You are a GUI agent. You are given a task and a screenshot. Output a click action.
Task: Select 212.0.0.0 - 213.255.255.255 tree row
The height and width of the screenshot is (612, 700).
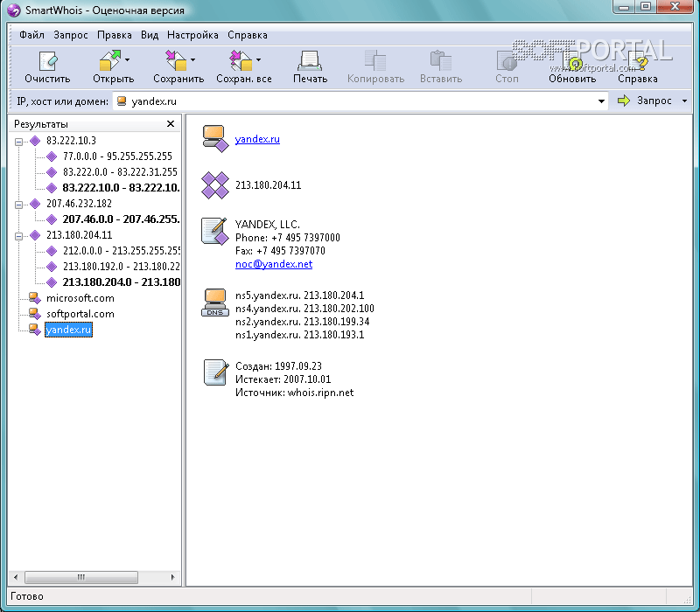(x=122, y=250)
